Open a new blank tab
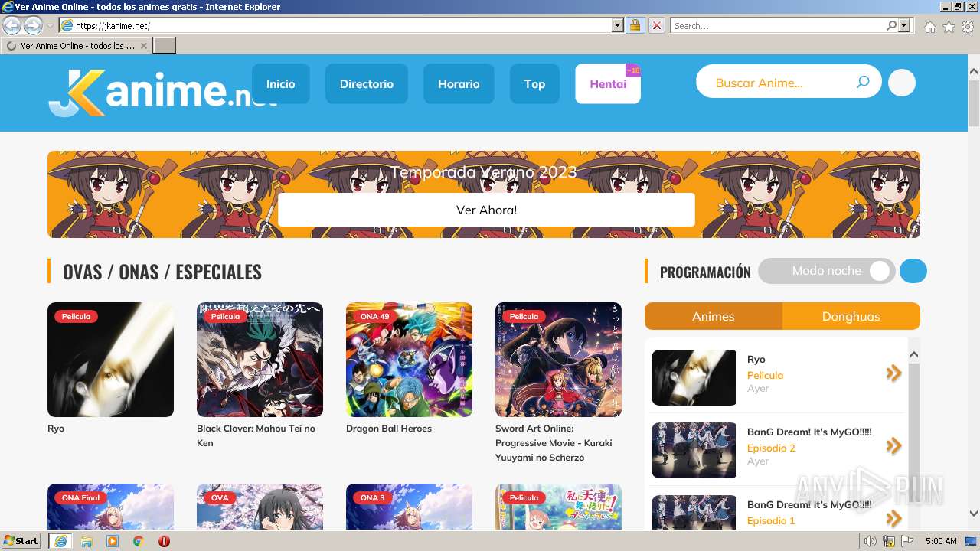980x551 pixels. [165, 46]
